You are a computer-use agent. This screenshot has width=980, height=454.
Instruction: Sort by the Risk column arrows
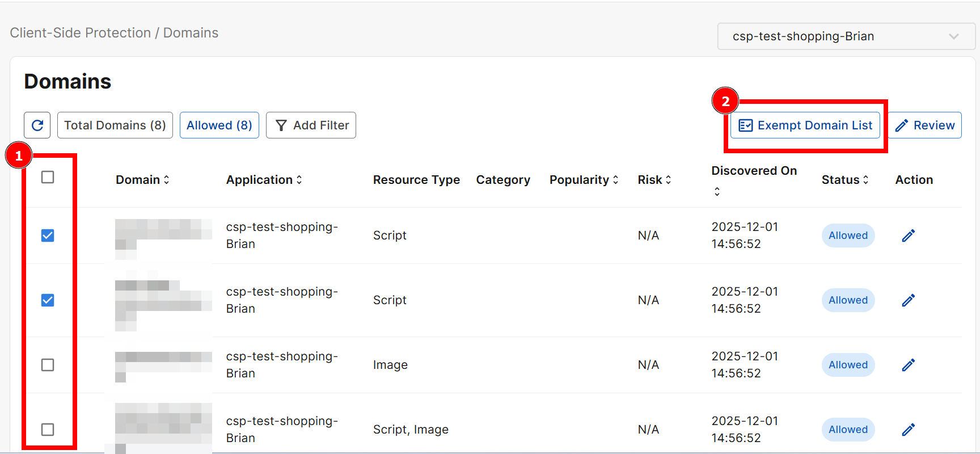[654, 180]
